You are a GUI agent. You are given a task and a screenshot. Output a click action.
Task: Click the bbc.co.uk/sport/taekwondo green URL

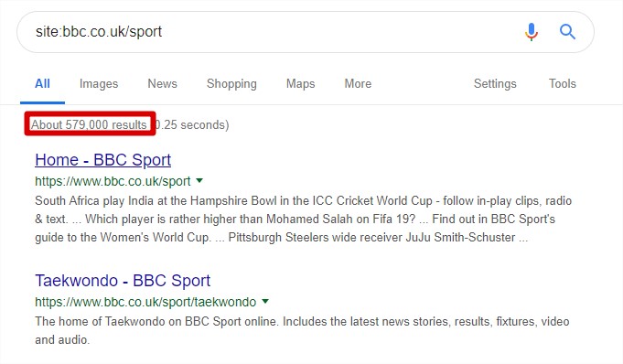145,302
